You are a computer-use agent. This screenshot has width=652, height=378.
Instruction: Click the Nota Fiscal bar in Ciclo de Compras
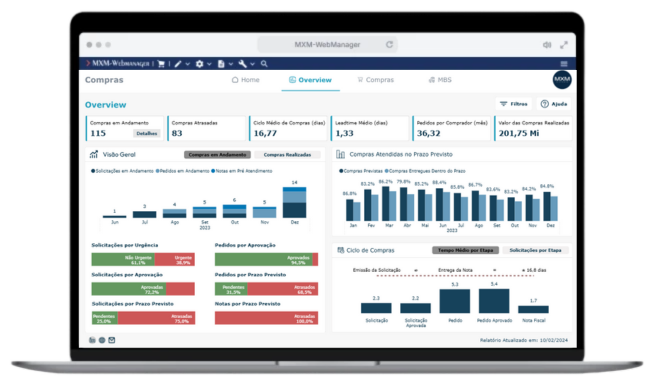[533, 309]
